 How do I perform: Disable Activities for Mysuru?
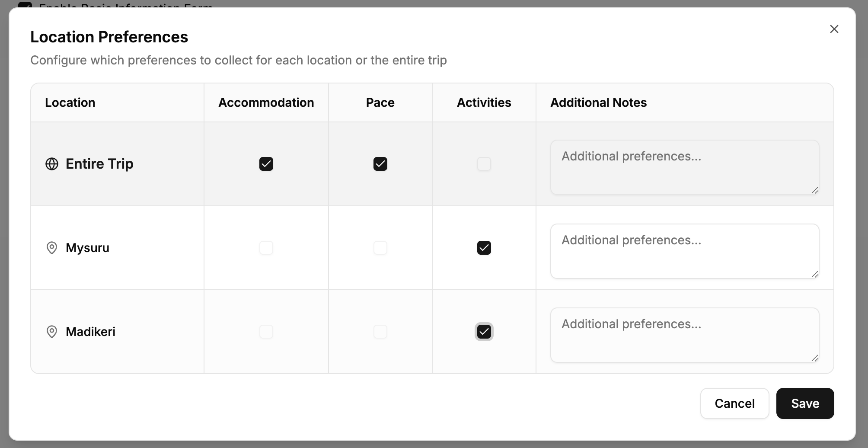(484, 248)
